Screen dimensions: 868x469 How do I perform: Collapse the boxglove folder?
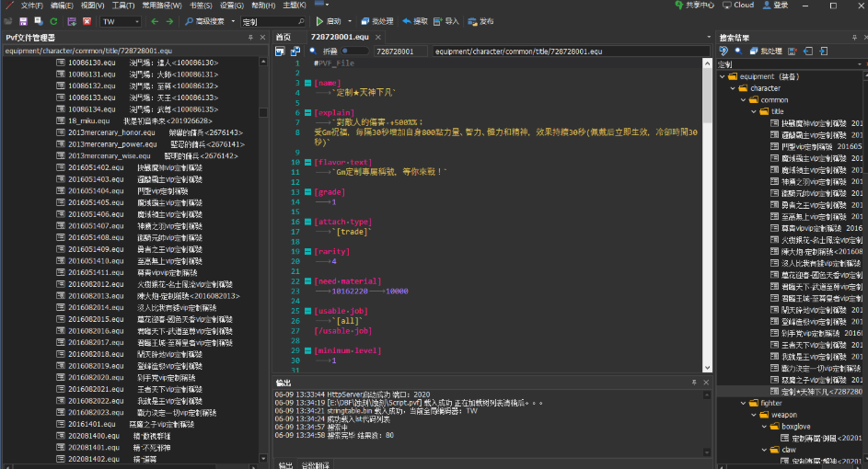pyautogui.click(x=765, y=427)
